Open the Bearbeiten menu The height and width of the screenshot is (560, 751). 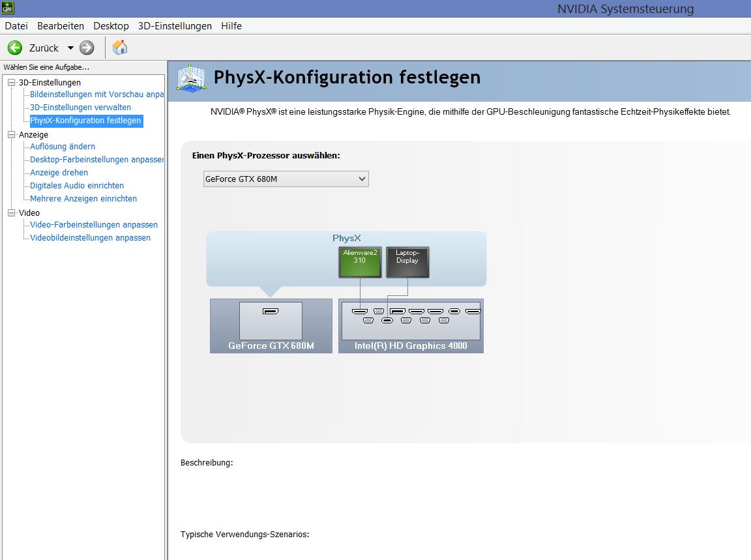(x=61, y=26)
